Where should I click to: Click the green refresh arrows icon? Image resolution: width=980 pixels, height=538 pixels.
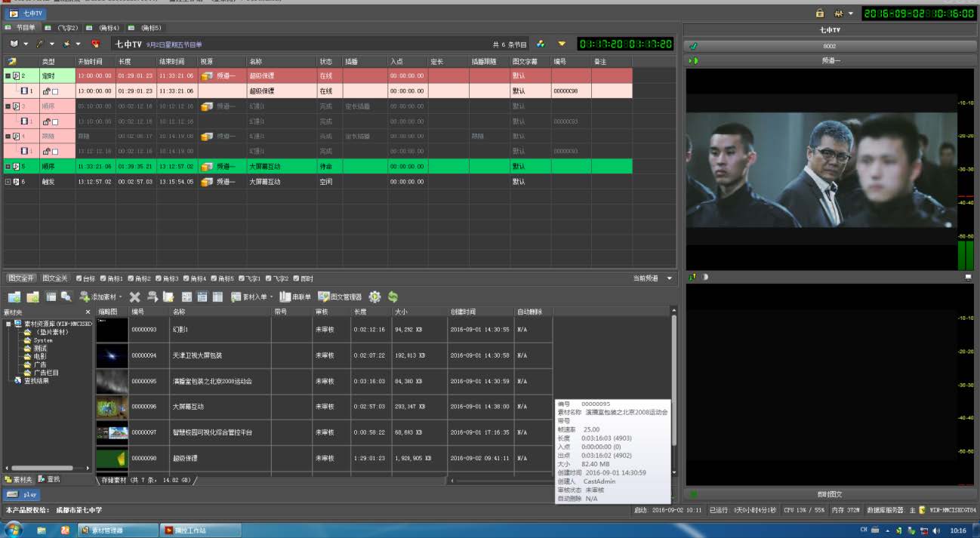(393, 297)
